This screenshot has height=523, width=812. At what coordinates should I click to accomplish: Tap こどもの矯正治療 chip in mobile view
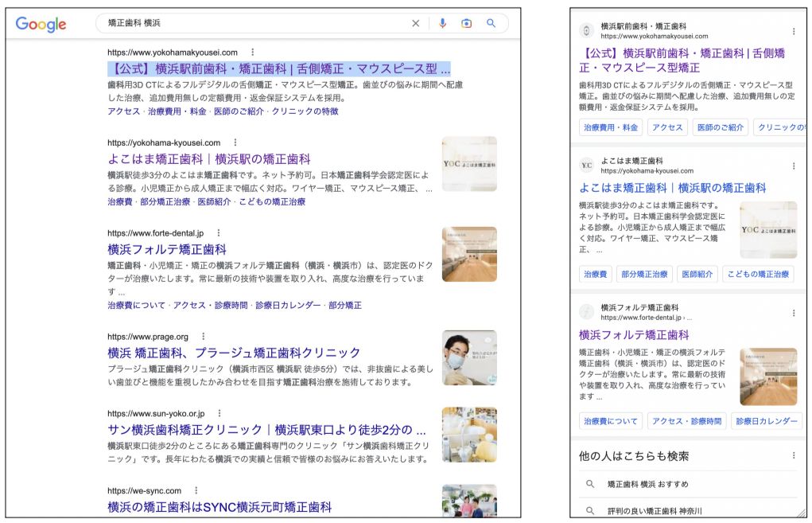click(x=758, y=274)
